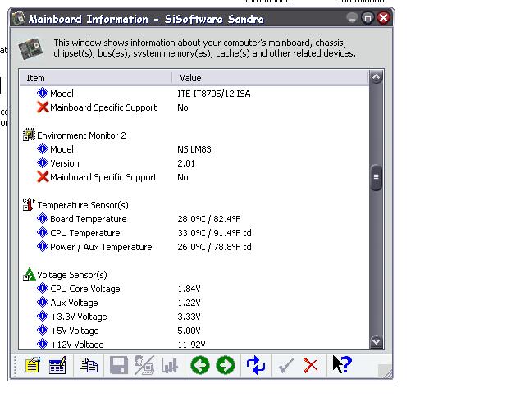Click the edit table toolbar icon
The image size is (525, 420).
click(x=57, y=365)
